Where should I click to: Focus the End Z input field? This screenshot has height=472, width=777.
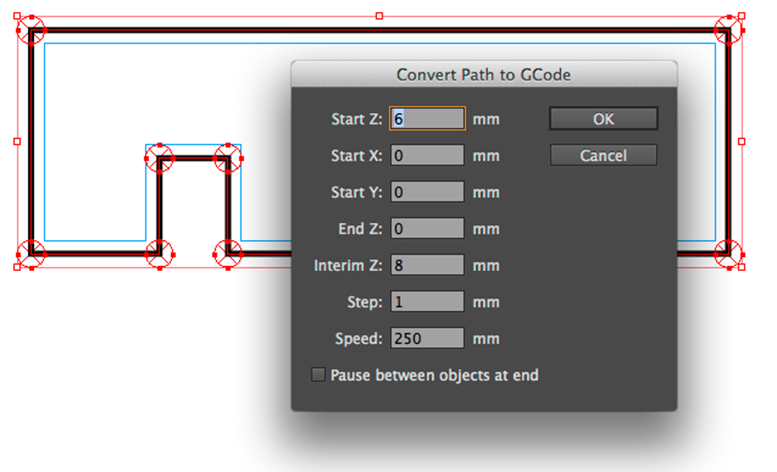tap(427, 229)
